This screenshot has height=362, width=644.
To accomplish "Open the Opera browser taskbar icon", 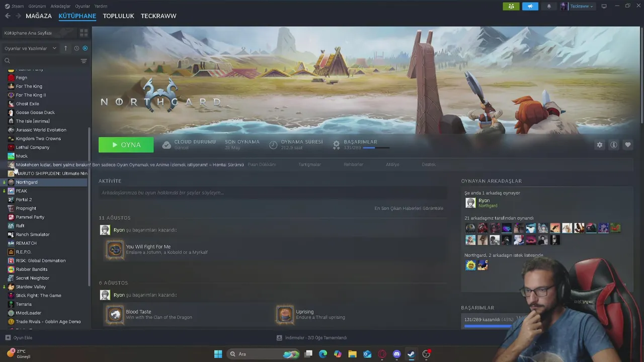I will [382, 354].
